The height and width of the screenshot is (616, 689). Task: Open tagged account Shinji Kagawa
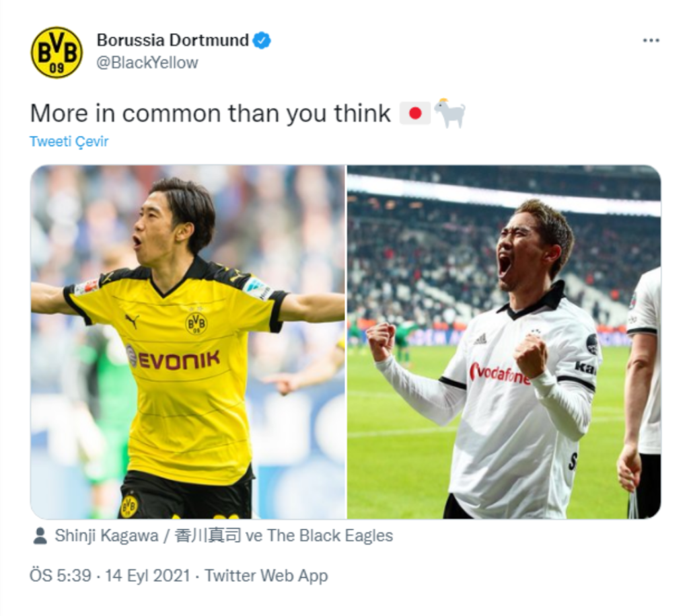[106, 536]
